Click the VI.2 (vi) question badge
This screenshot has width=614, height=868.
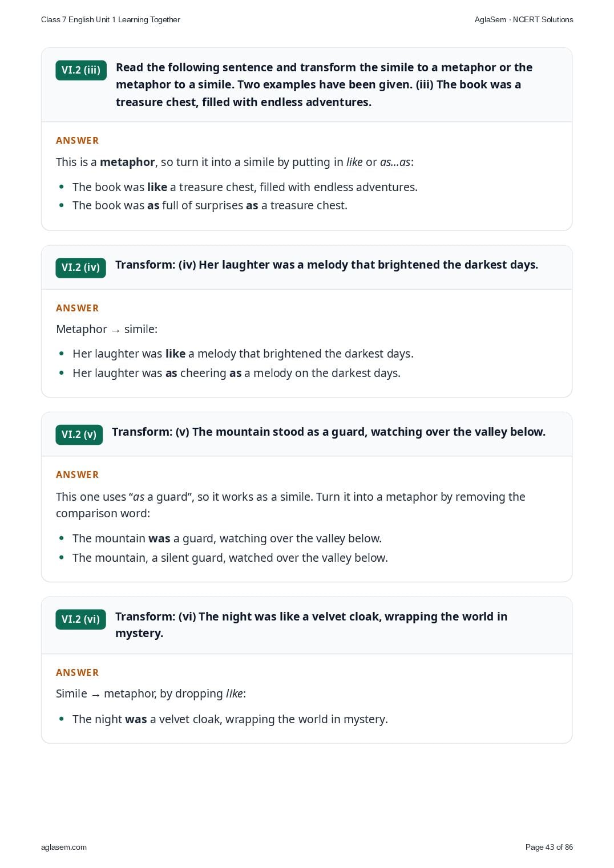(80, 619)
